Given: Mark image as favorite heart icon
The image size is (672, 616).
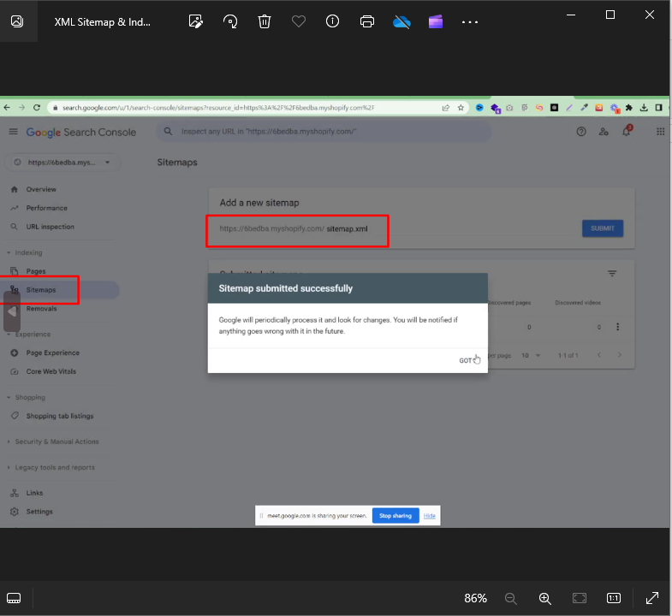Looking at the screenshot, I should pyautogui.click(x=298, y=21).
